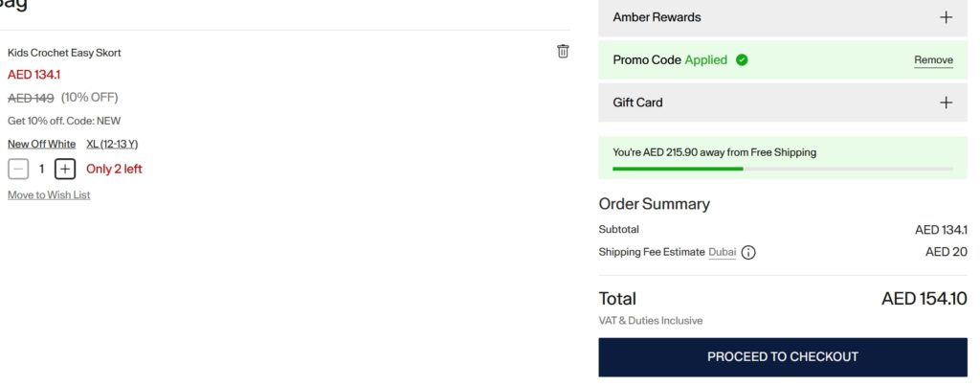Remove the applied promo code
Screen dimensions: 980x387
pyautogui.click(x=933, y=60)
